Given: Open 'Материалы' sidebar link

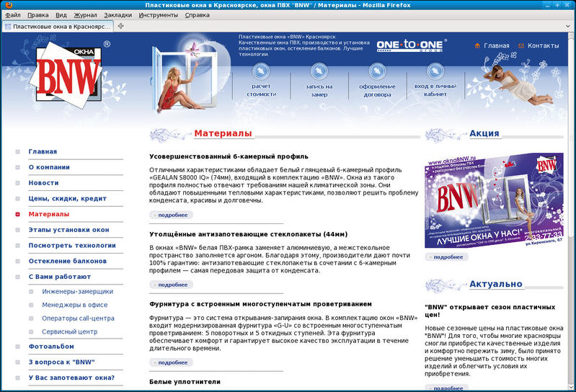Looking at the screenshot, I should coord(49,214).
